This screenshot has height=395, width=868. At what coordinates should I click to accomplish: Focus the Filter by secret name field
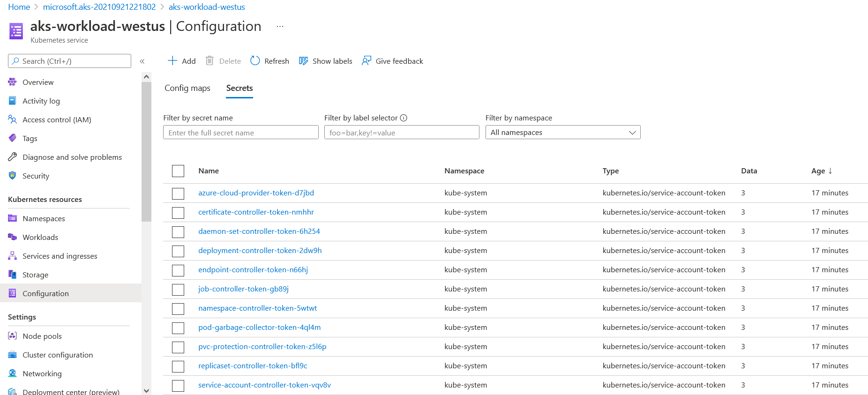[241, 133]
